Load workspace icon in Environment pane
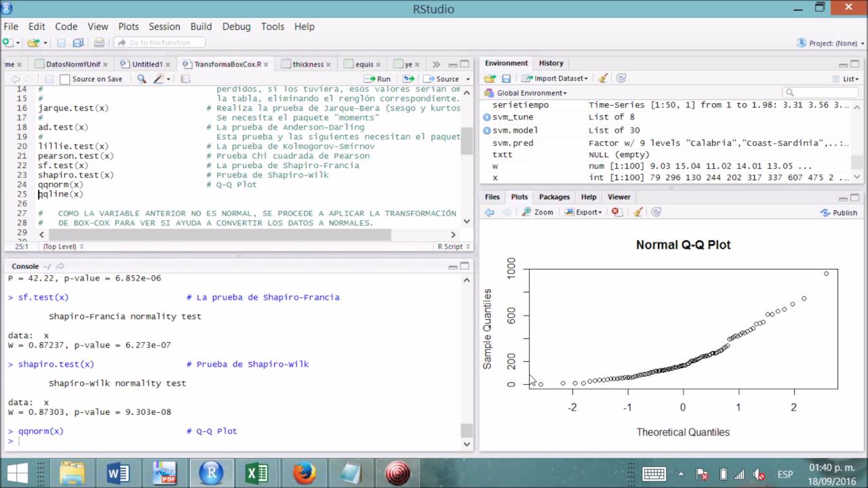 tap(490, 79)
